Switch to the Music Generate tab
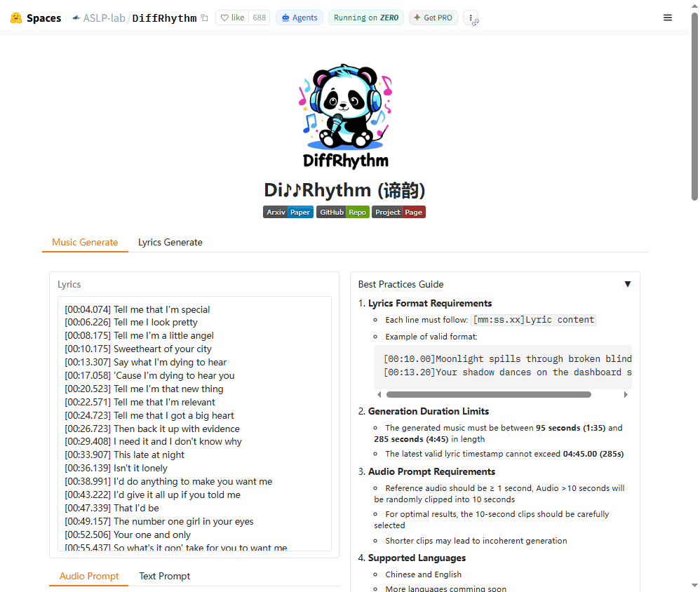This screenshot has height=592, width=700. tap(85, 243)
